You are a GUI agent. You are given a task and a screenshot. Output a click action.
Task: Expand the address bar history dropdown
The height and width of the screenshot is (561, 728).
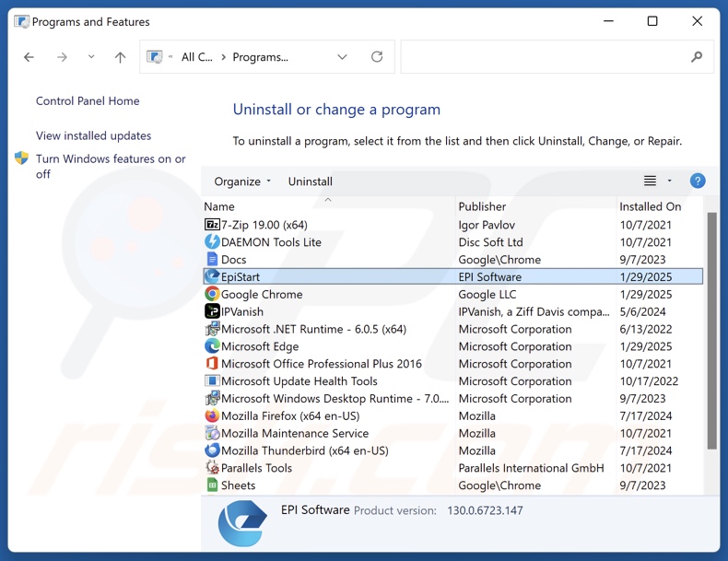click(x=342, y=56)
